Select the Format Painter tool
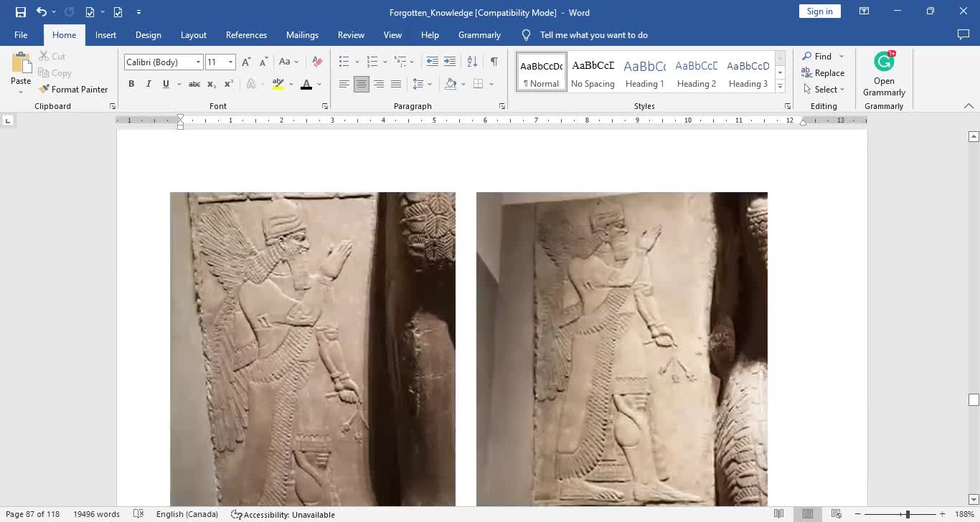The width and height of the screenshot is (980, 522). click(x=73, y=90)
